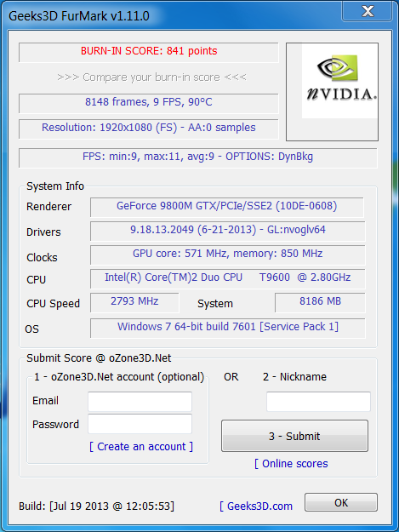Focus the Email input field

[x=140, y=402]
